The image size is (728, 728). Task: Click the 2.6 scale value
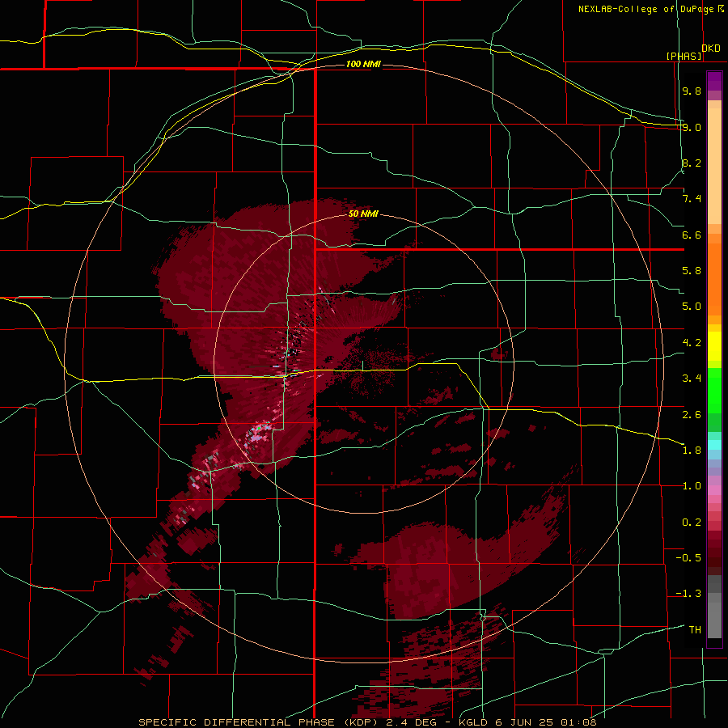[x=692, y=414]
